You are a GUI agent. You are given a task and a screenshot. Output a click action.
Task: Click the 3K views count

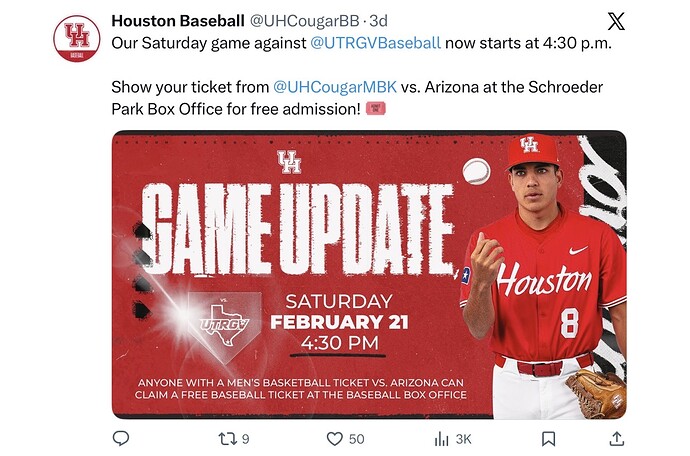[463, 438]
